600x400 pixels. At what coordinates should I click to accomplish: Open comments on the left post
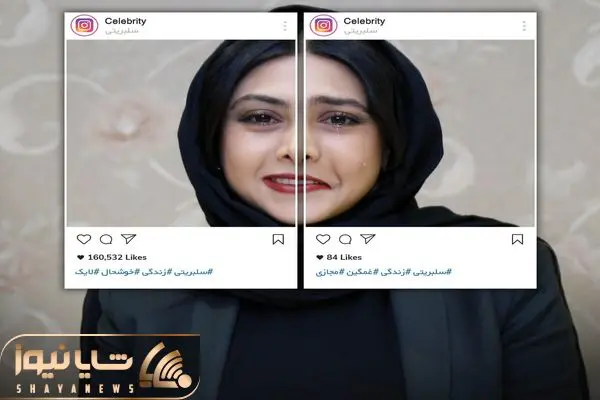click(106, 240)
